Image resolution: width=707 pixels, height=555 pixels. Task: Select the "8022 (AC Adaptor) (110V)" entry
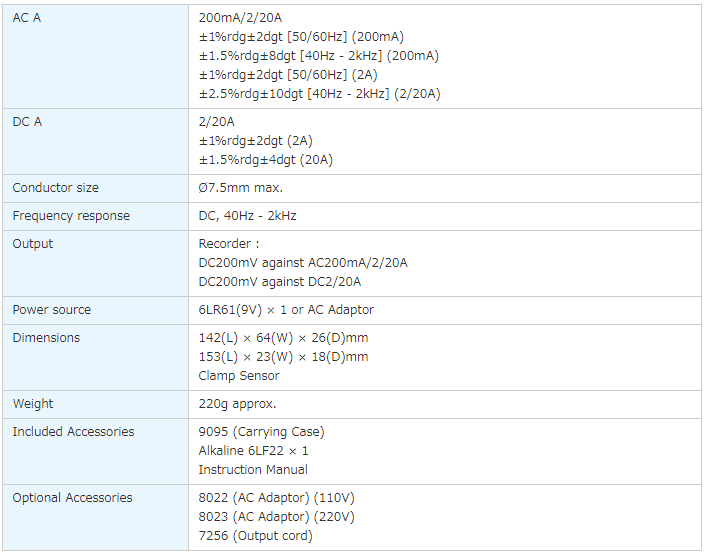click(277, 498)
